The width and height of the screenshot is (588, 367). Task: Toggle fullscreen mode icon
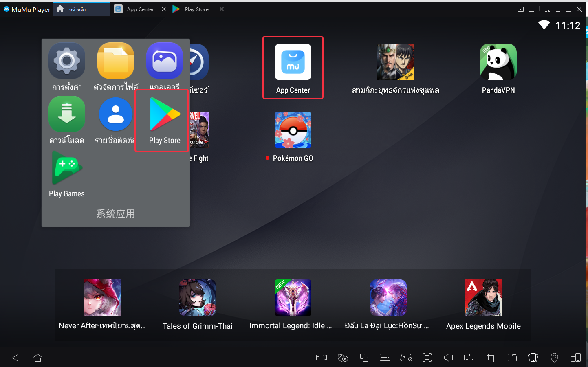(427, 358)
